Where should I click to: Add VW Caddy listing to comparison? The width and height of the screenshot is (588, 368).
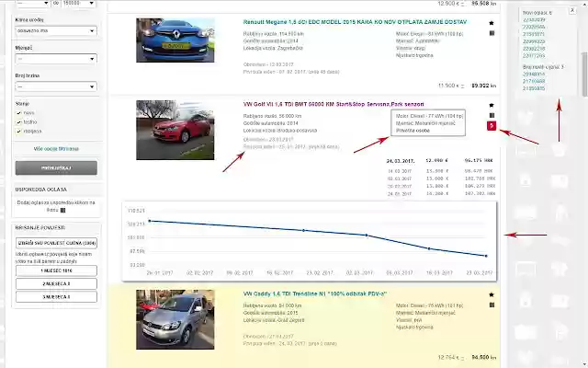point(492,305)
